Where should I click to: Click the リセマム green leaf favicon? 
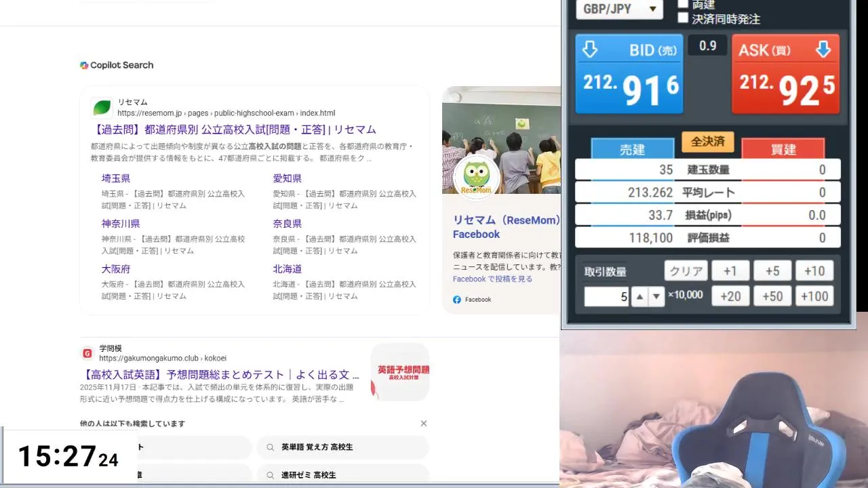[x=102, y=108]
